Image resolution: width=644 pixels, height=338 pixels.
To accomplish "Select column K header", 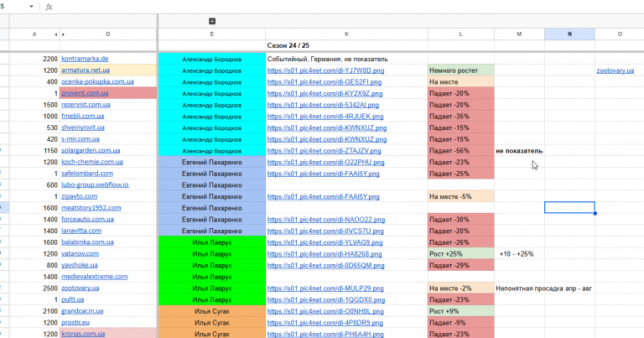I will click(x=346, y=34).
